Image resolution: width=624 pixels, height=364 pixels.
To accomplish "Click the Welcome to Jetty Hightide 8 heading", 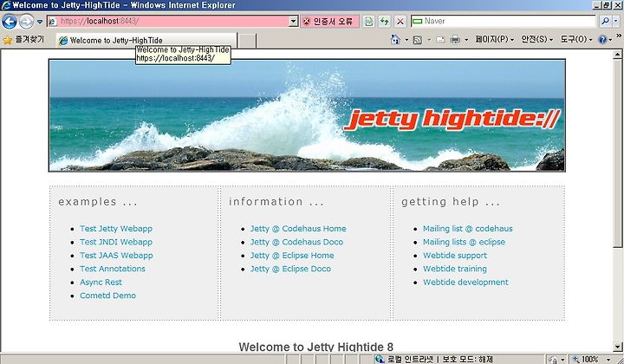I will pos(316,347).
